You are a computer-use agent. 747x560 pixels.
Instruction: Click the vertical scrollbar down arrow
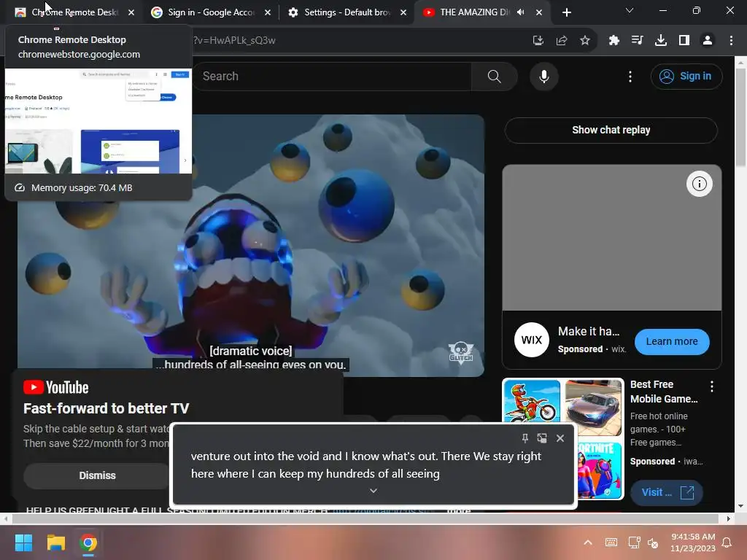point(741,506)
